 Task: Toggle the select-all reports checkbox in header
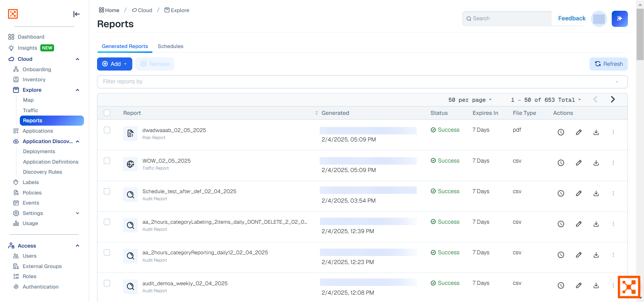(107, 113)
